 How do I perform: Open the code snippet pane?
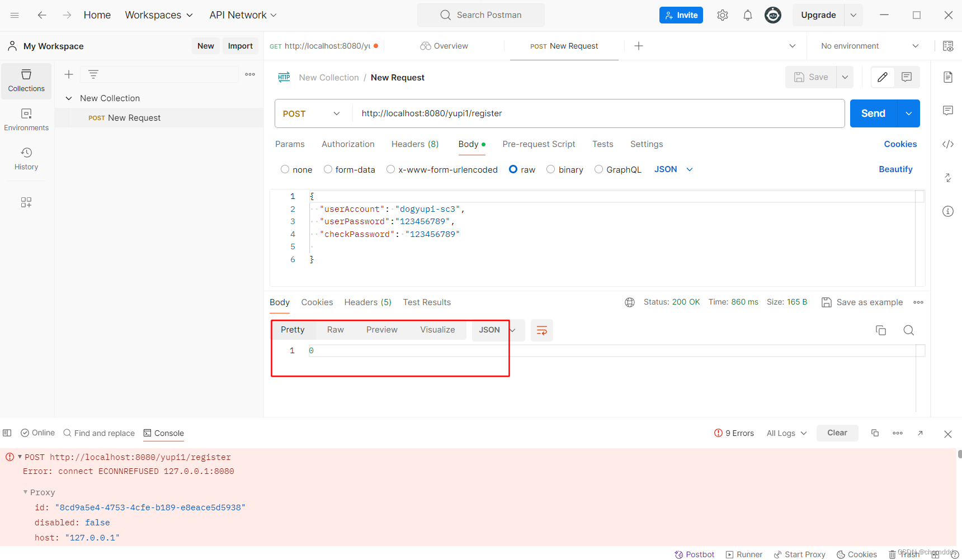[x=948, y=144]
